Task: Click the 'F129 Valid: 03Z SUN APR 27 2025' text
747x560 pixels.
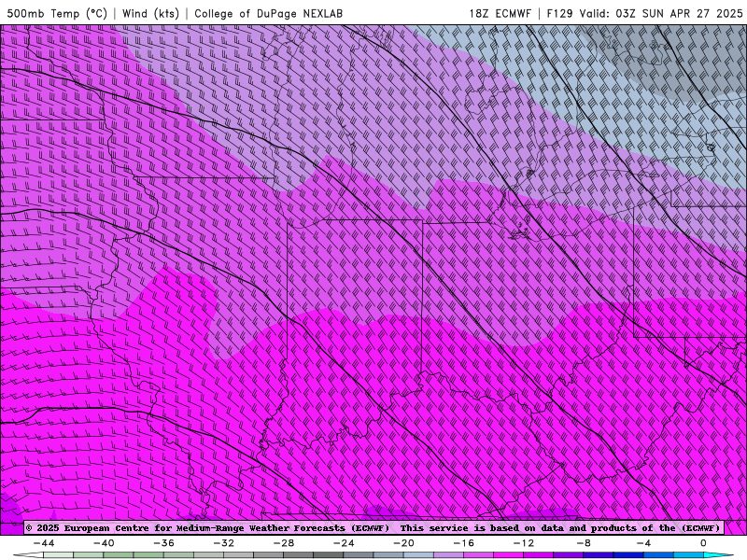Action: [x=644, y=13]
